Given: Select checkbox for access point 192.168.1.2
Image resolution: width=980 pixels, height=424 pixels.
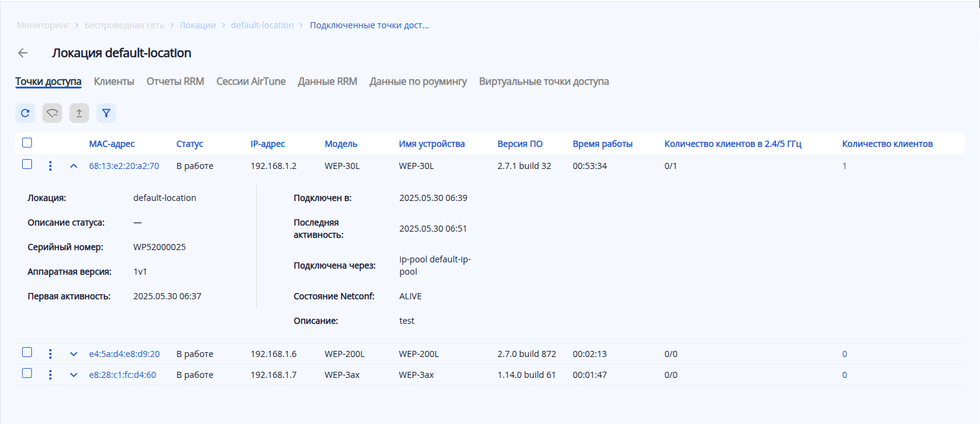Looking at the screenshot, I should coord(27,164).
